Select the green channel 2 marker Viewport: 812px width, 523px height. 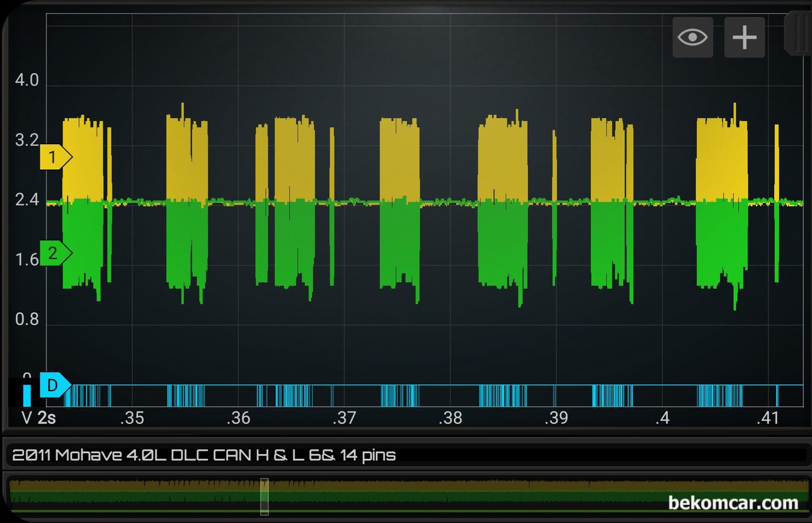pos(54,253)
